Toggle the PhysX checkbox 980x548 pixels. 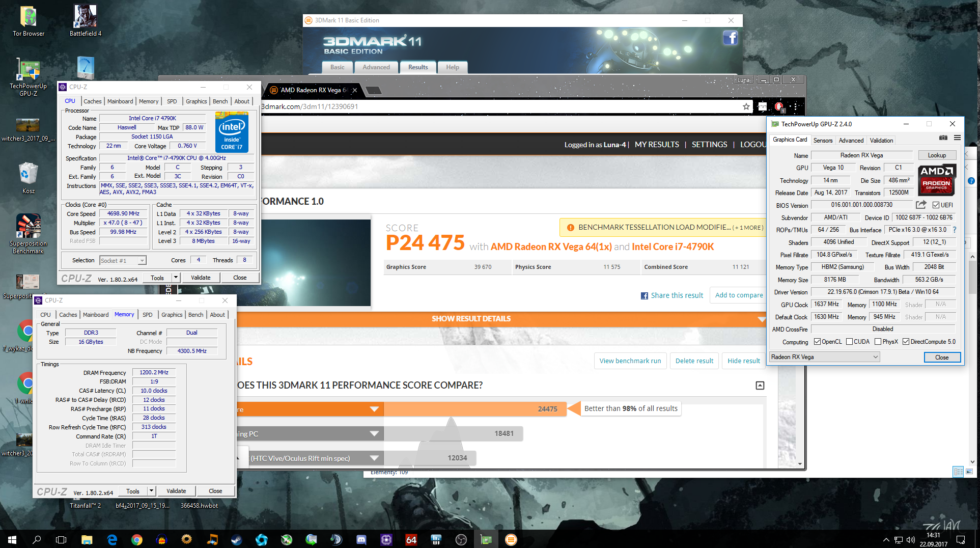(x=878, y=342)
